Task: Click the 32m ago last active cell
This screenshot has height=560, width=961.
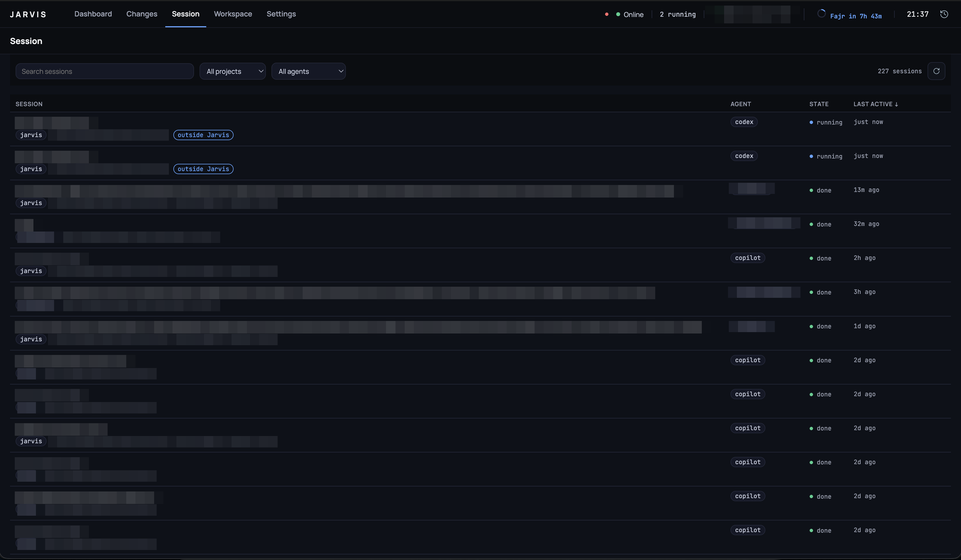Action: pyautogui.click(x=866, y=224)
